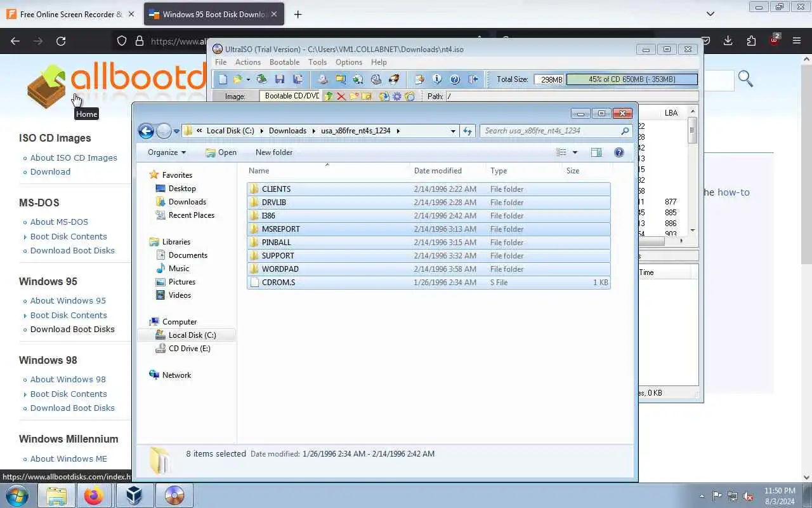The image size is (812, 508).
Task: Switch to Free Online Screen Recorder tab
Action: (72, 14)
